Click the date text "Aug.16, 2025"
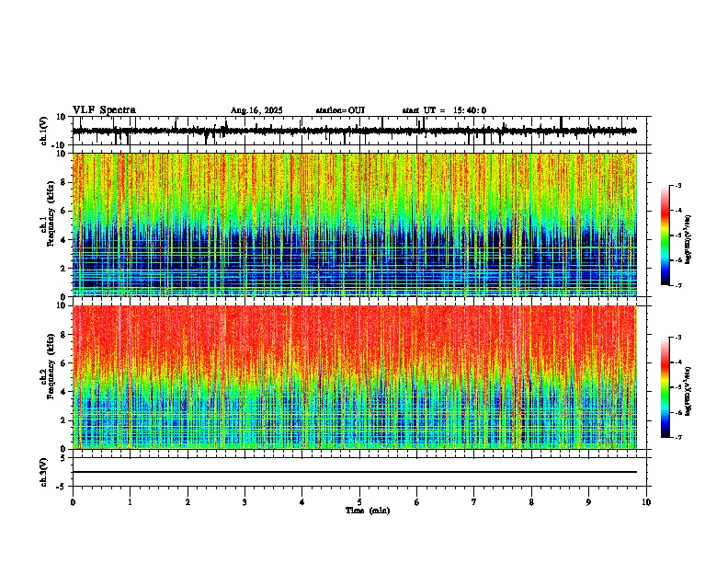728x563 pixels. coord(256,110)
